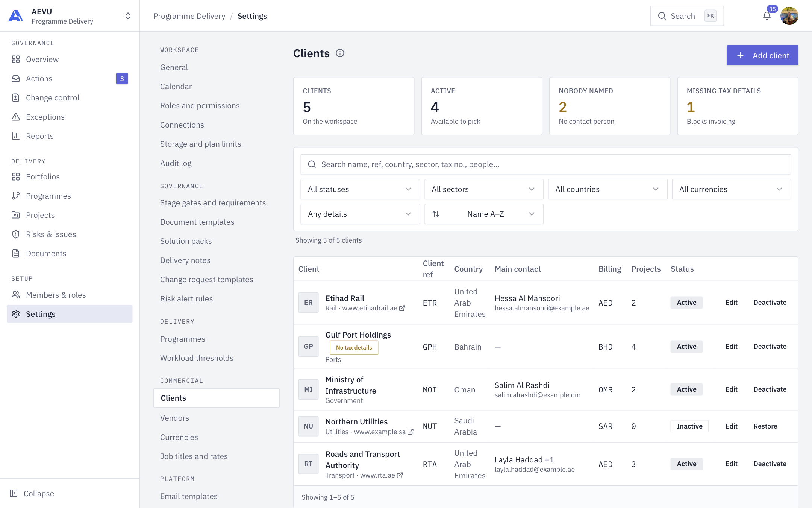Click the Clients info icon
Image resolution: width=812 pixels, height=508 pixels.
point(340,53)
